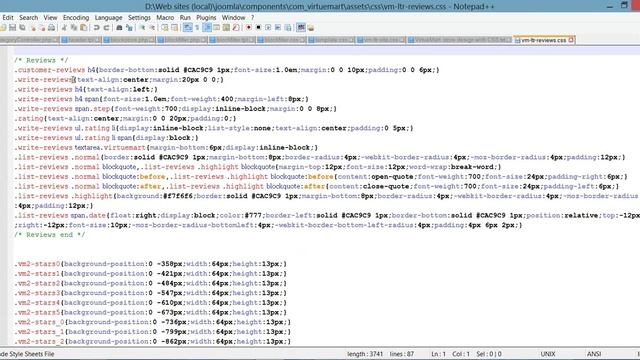Toggle the Indent Guide toolbar button
The height and width of the screenshot is (360, 640).
tap(207, 27)
